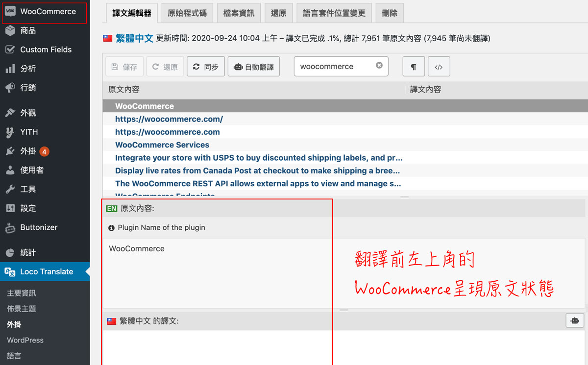This screenshot has height=365, width=588.
Task: Toggle invisible characters pilcrow button
Action: click(x=414, y=67)
